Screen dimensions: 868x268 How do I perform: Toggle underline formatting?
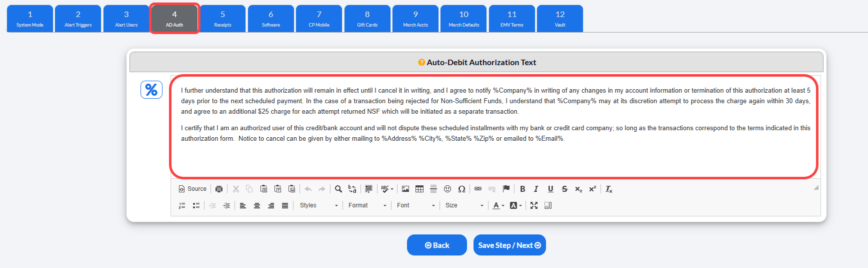click(550, 189)
